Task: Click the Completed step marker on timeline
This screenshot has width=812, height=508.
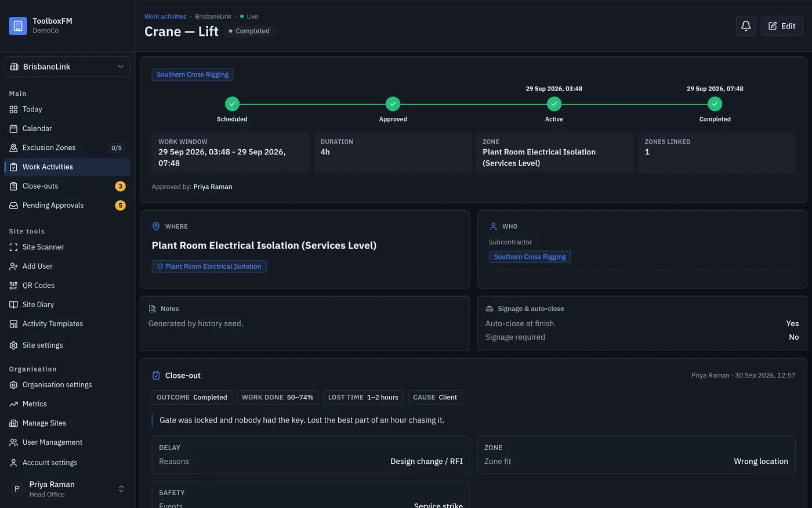Action: tap(715, 104)
